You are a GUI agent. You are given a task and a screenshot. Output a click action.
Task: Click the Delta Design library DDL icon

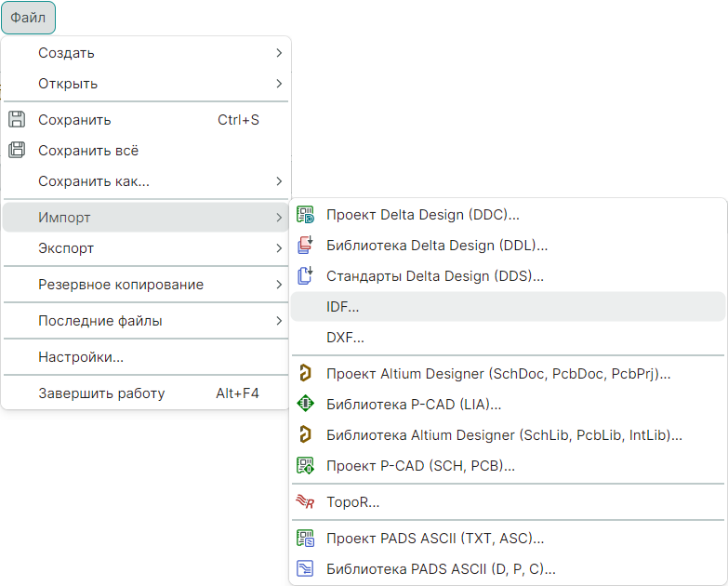(x=305, y=246)
